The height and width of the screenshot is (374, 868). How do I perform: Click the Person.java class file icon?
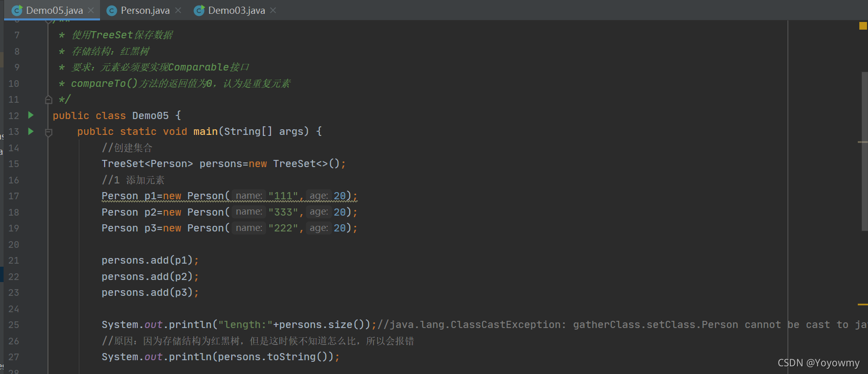112,10
